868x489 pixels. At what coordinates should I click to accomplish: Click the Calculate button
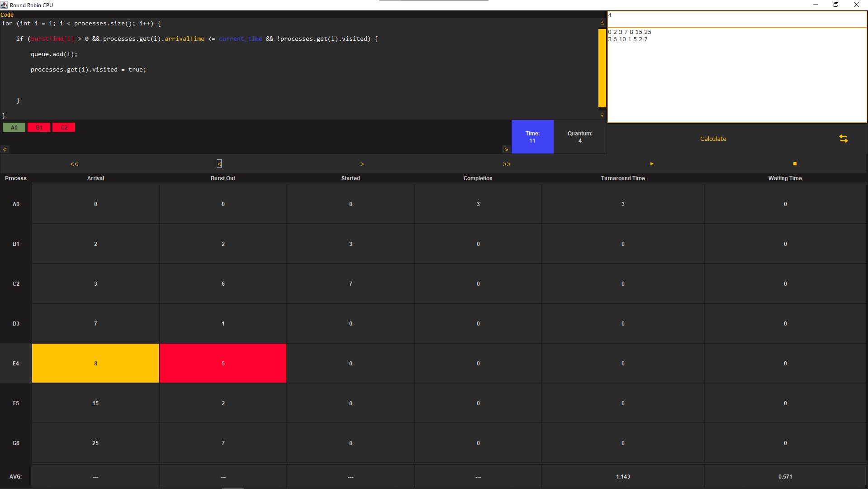pyautogui.click(x=713, y=139)
